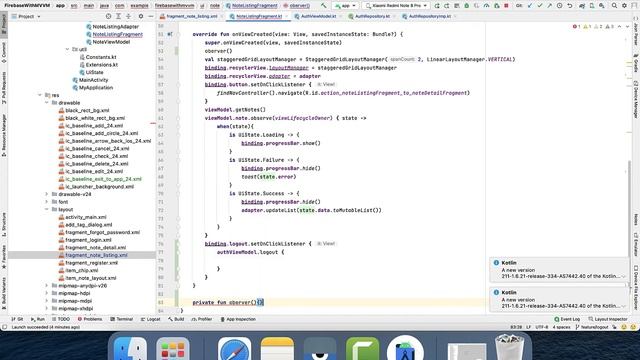This screenshot has height=360, width=640.
Task: Click Select Opened File target icon in Project panel
Action: pos(108,16)
